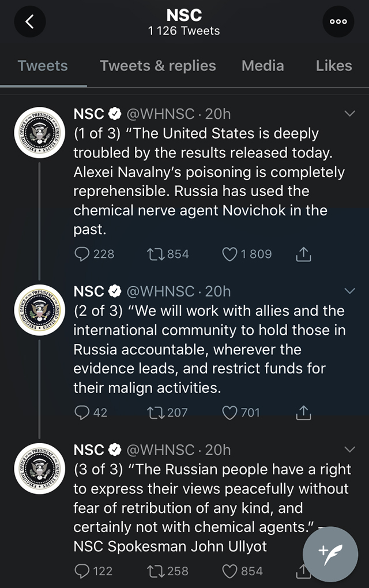Expand the chevron menu on second tweet
The image size is (369, 588).
(349, 291)
